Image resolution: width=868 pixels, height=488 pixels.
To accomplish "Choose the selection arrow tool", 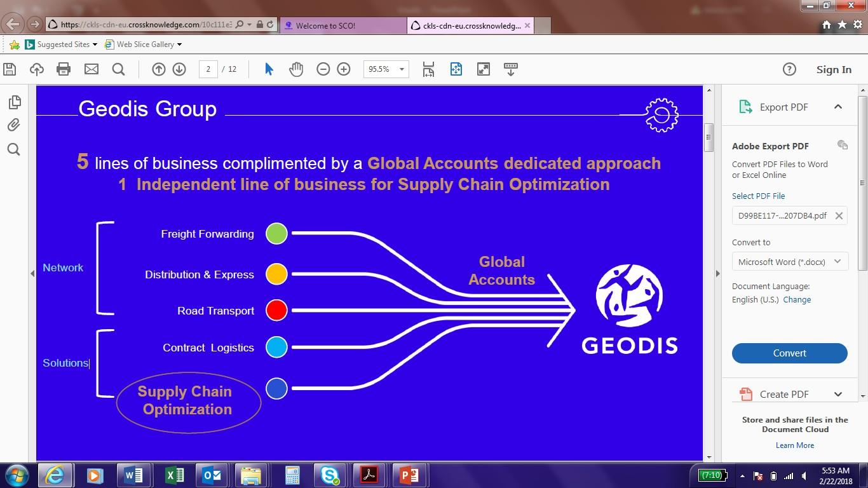I will tap(269, 69).
